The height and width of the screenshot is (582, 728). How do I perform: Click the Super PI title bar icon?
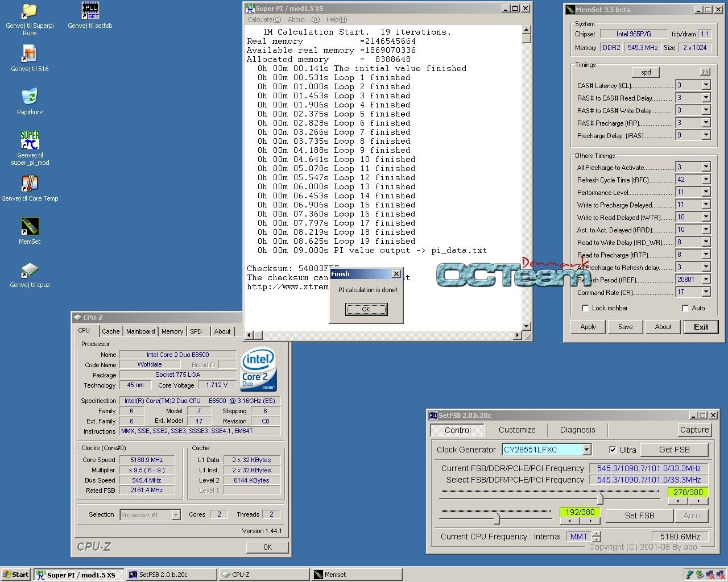(250, 9)
